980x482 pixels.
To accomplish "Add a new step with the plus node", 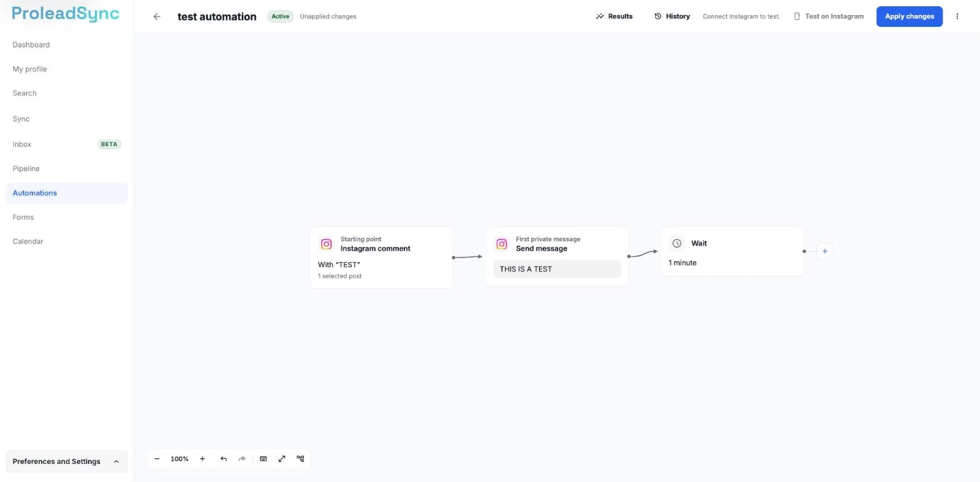I will point(825,252).
